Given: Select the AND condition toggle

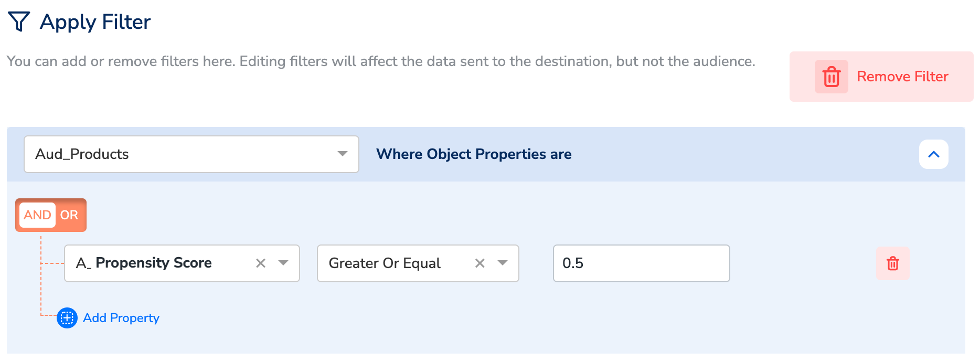Looking at the screenshot, I should 37,215.
